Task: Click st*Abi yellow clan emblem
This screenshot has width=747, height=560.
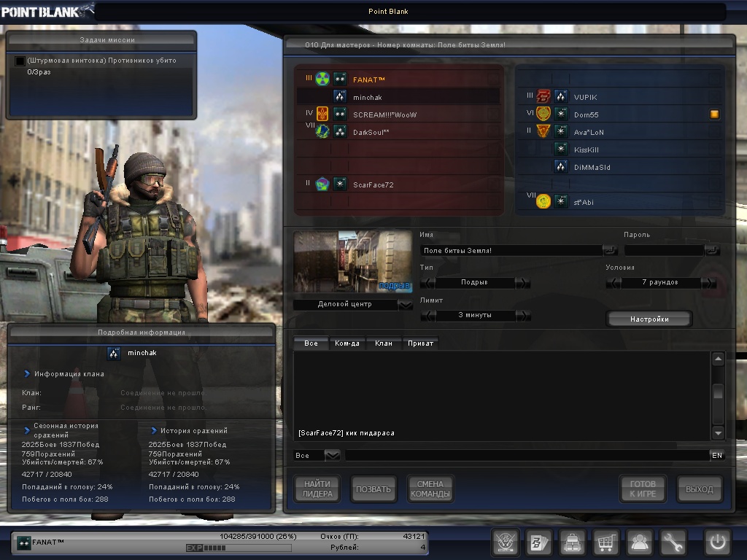Action: (x=543, y=201)
